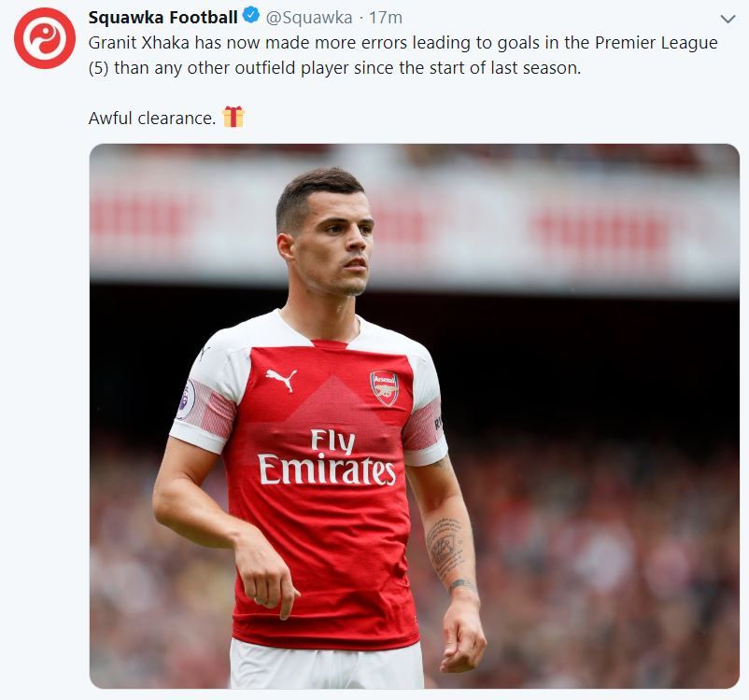Viewport: 749px width, 700px height.
Task: Click the Arsenal crest on the shirt
Action: pos(384,387)
